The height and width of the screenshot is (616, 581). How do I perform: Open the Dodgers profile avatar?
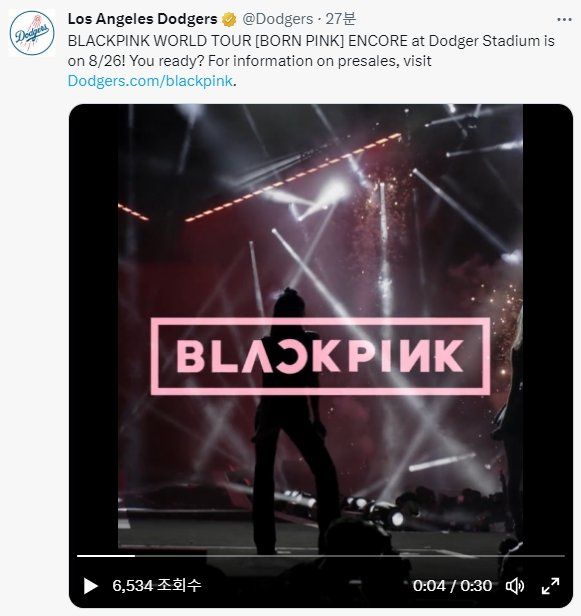32,33
